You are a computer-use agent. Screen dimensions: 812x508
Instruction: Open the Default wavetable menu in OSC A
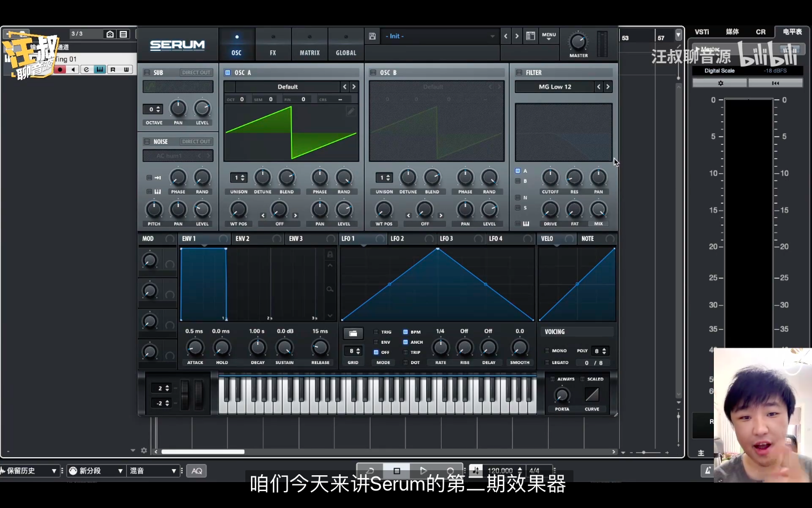[288, 87]
